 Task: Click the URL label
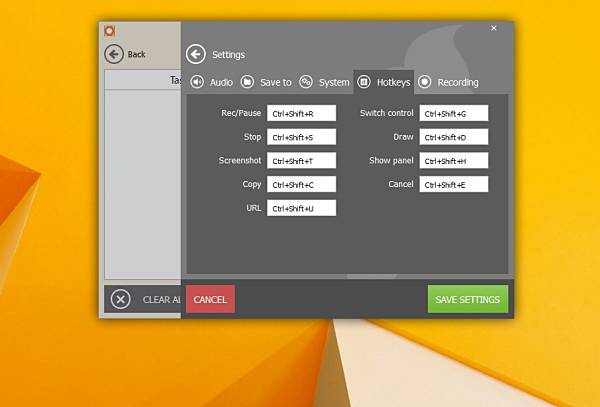click(254, 208)
